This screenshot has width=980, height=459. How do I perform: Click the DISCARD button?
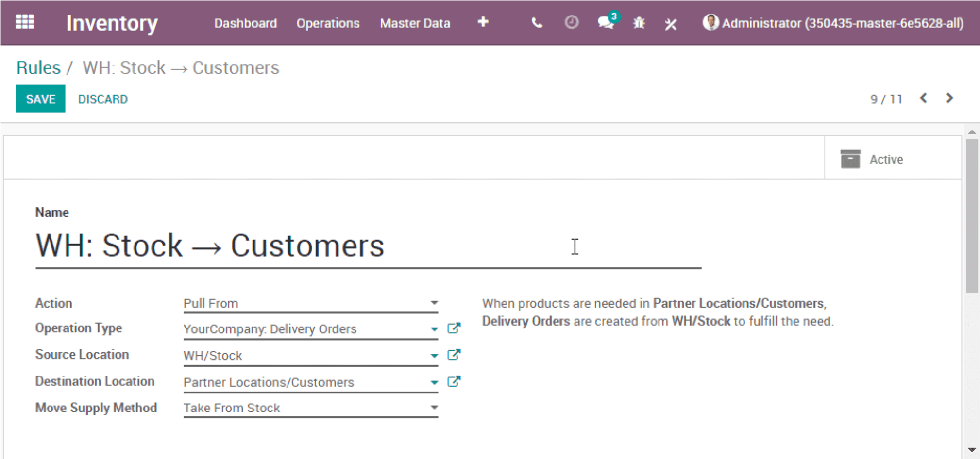(x=103, y=99)
